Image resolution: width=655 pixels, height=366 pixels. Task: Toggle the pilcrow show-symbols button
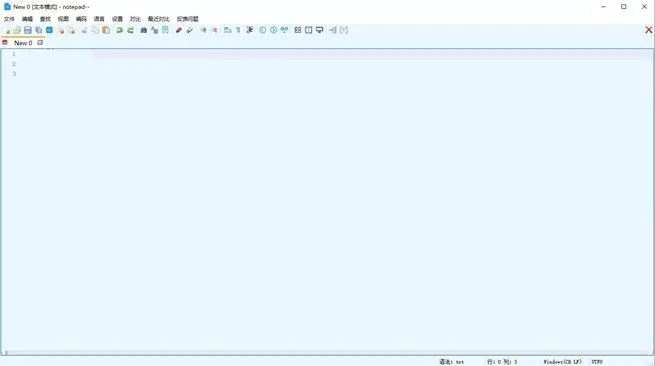pyautogui.click(x=238, y=30)
